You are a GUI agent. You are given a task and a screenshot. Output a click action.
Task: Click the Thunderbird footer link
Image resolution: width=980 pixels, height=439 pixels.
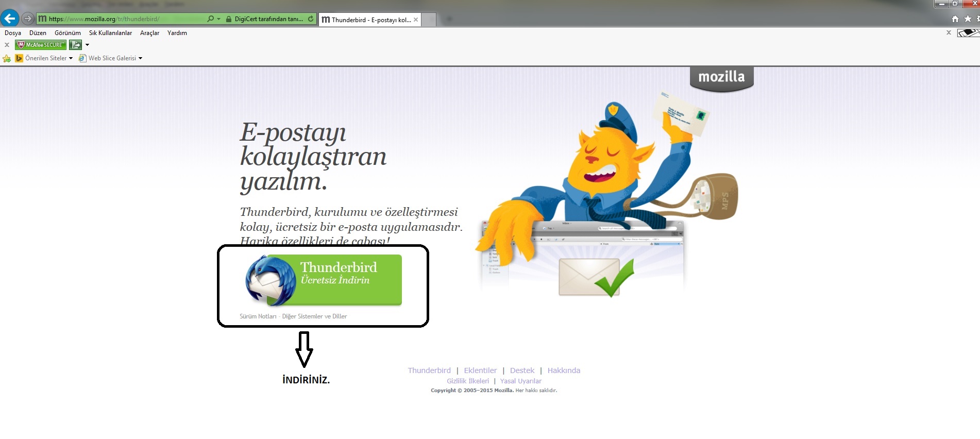pyautogui.click(x=429, y=370)
